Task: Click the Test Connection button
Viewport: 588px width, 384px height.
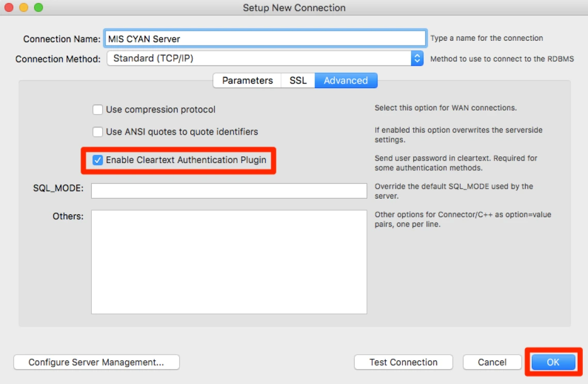Action: [x=403, y=362]
